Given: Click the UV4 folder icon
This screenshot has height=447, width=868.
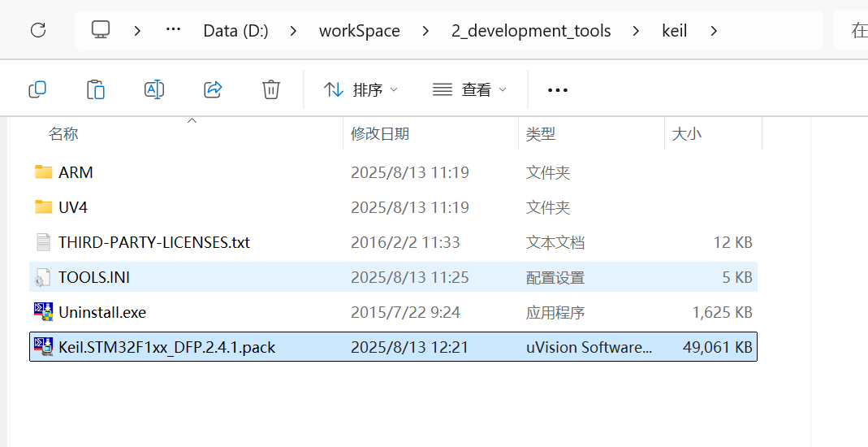Looking at the screenshot, I should point(44,206).
